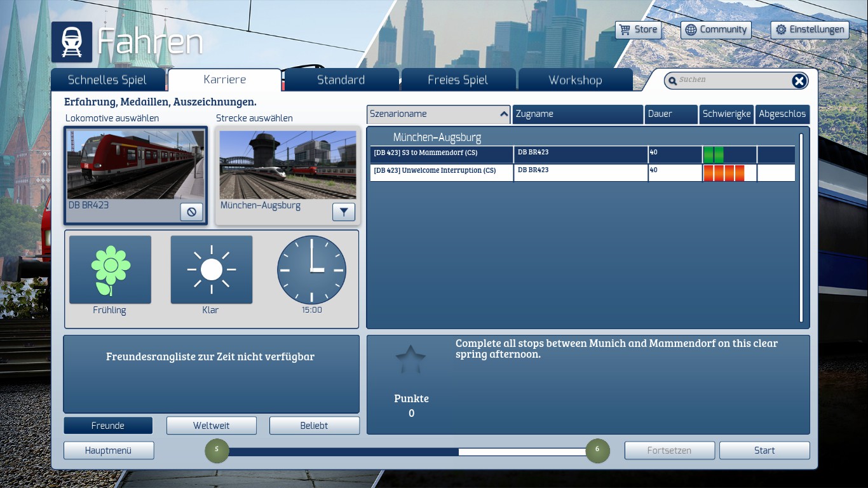Viewport: 868px width, 488px height.
Task: Show the Weltweit leaderboard
Action: pyautogui.click(x=212, y=426)
